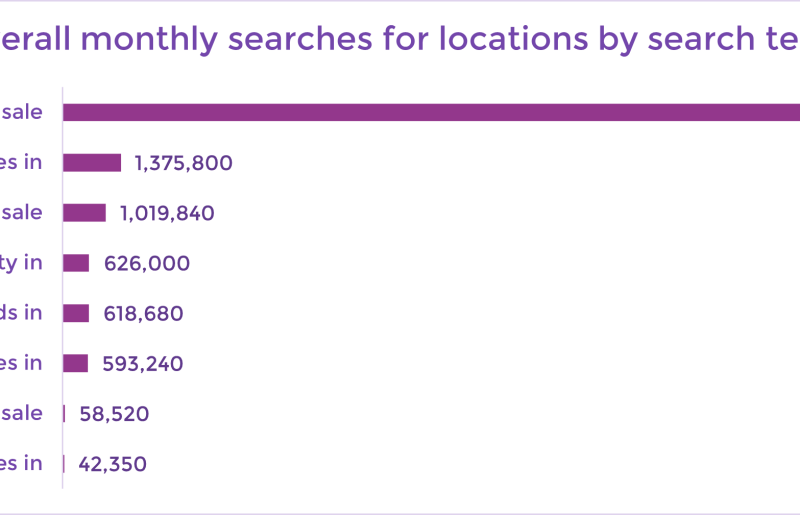Click the 'ty in' axis category label
This screenshot has height=515, width=800.
coord(21,263)
